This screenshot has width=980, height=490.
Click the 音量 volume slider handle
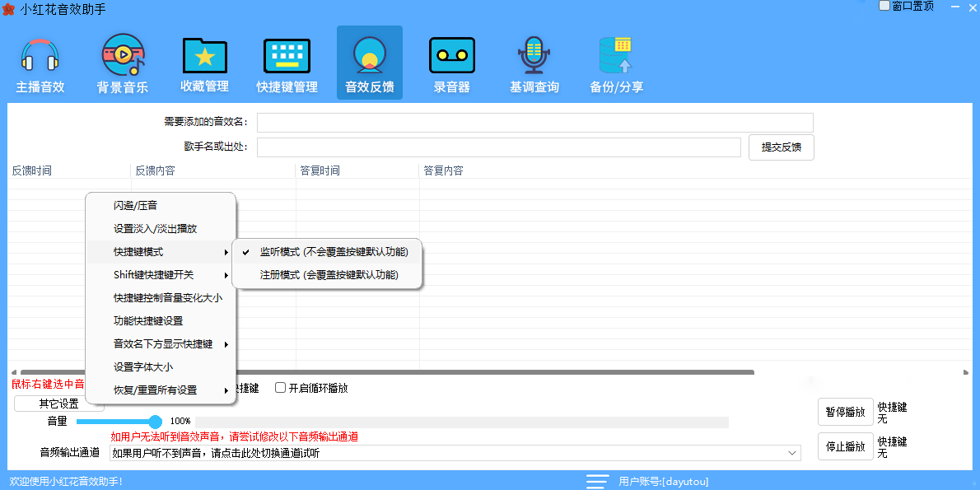(x=155, y=422)
